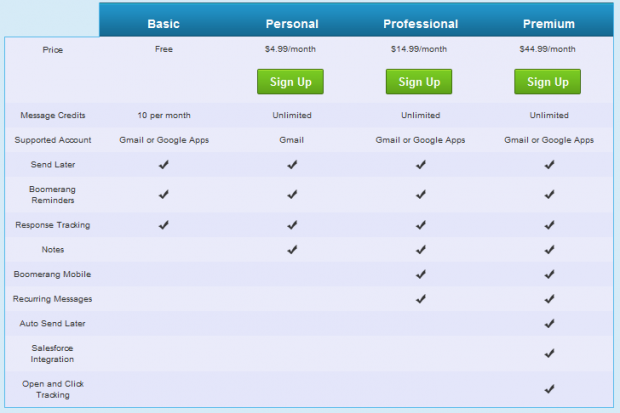
Task: Click the Salesforce Integration row label
Action: coord(52,354)
